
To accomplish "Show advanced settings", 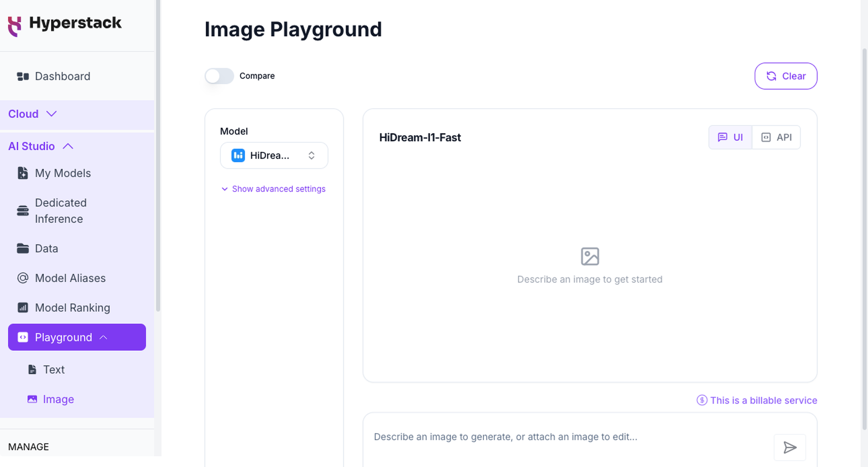I will tap(273, 189).
